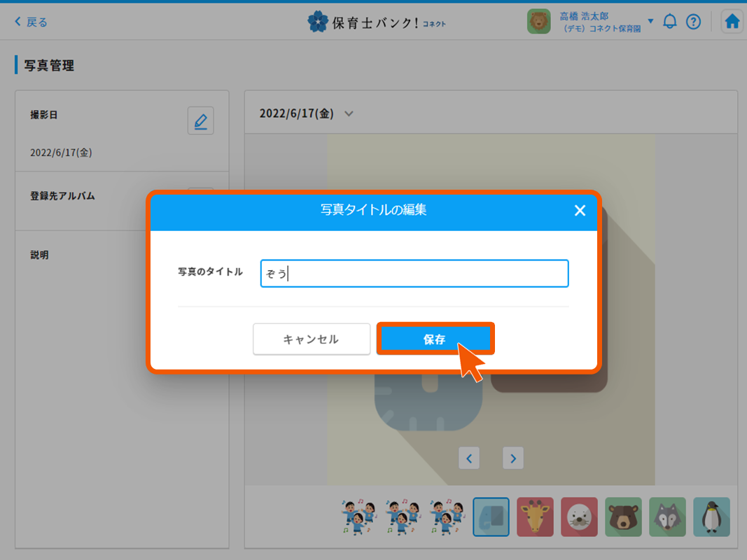Close the 写真タイトルの編集 dialog
The height and width of the screenshot is (560, 747).
click(580, 210)
